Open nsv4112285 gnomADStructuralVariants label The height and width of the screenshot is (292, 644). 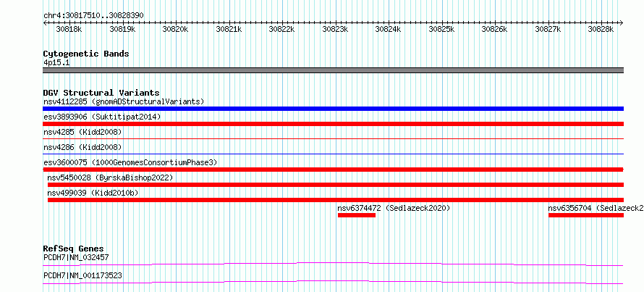coord(124,101)
